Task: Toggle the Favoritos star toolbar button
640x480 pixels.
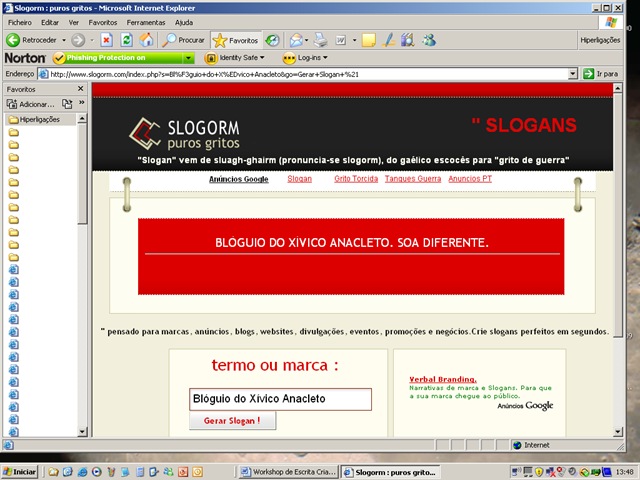Action: pos(236,40)
